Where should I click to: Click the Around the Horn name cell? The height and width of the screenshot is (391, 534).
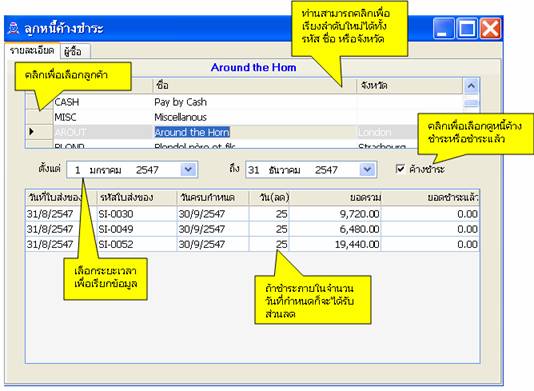pyautogui.click(x=192, y=132)
